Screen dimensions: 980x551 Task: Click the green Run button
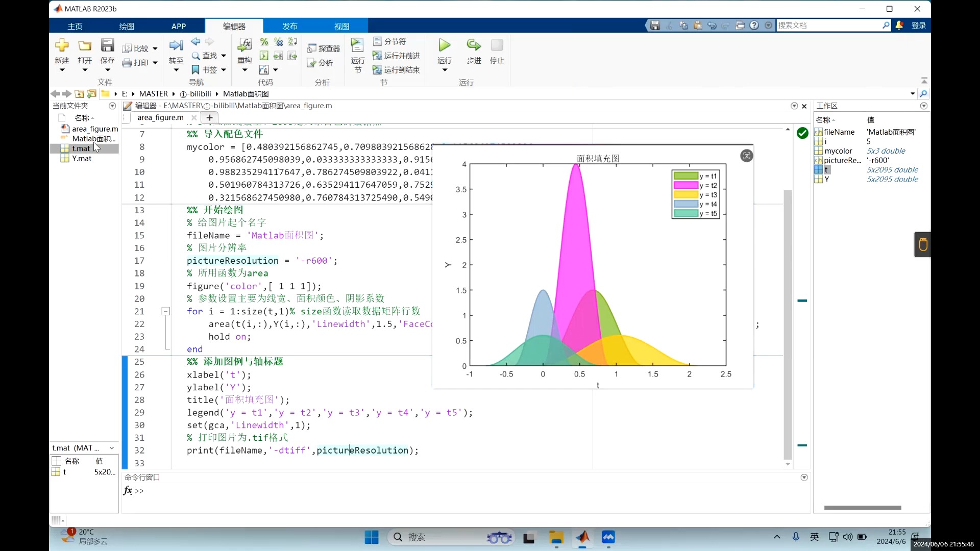point(445,45)
